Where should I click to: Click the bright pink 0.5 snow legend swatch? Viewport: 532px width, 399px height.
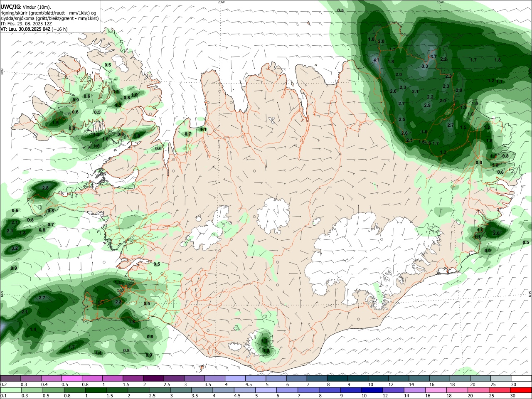tap(71, 378)
